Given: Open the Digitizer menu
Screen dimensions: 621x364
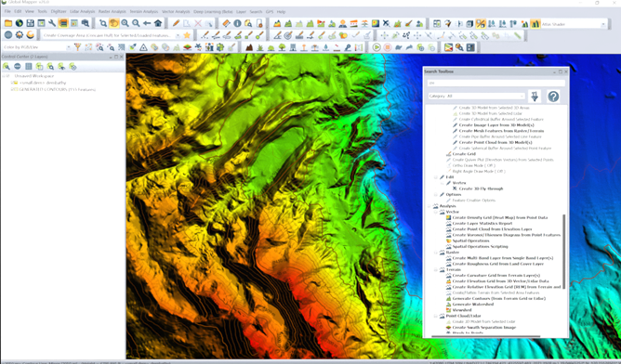Looking at the screenshot, I should coord(59,12).
